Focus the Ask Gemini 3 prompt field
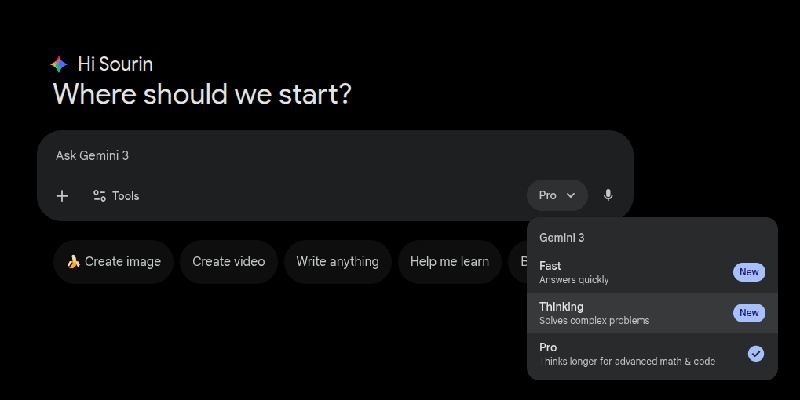Viewport: 800px width, 400px height. click(300, 156)
